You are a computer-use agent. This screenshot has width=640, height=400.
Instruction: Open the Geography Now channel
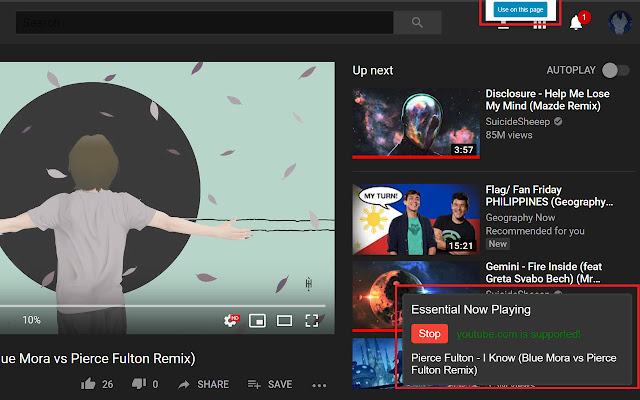click(x=520, y=218)
